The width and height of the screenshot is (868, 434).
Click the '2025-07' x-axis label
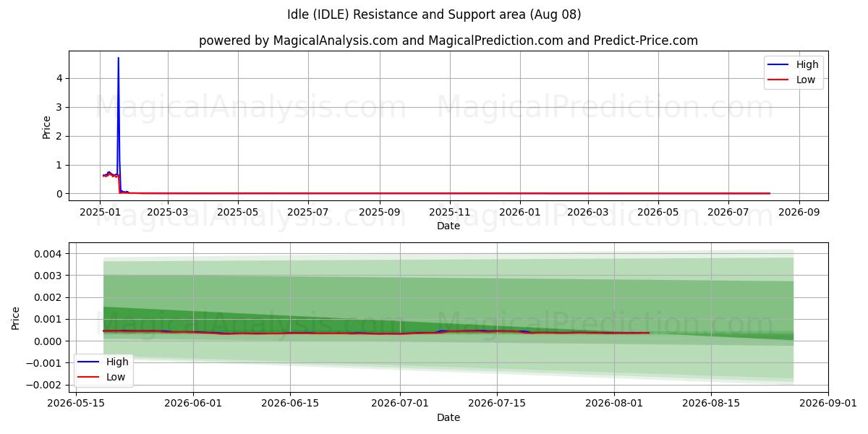click(308, 213)
